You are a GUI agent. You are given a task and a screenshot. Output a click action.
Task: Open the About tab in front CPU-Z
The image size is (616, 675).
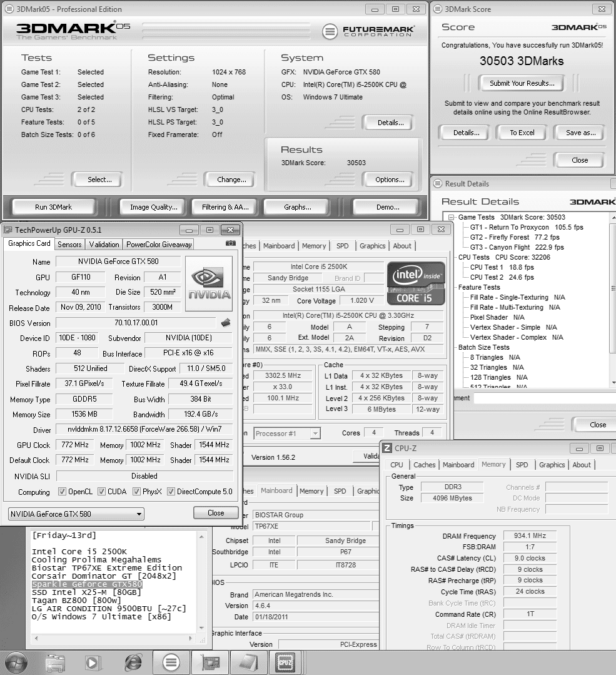(x=581, y=465)
